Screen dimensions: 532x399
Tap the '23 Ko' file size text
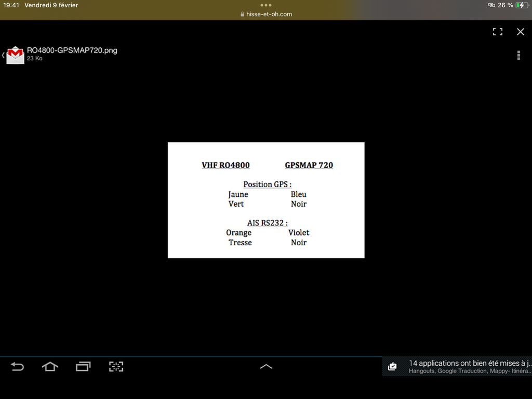[x=35, y=58]
